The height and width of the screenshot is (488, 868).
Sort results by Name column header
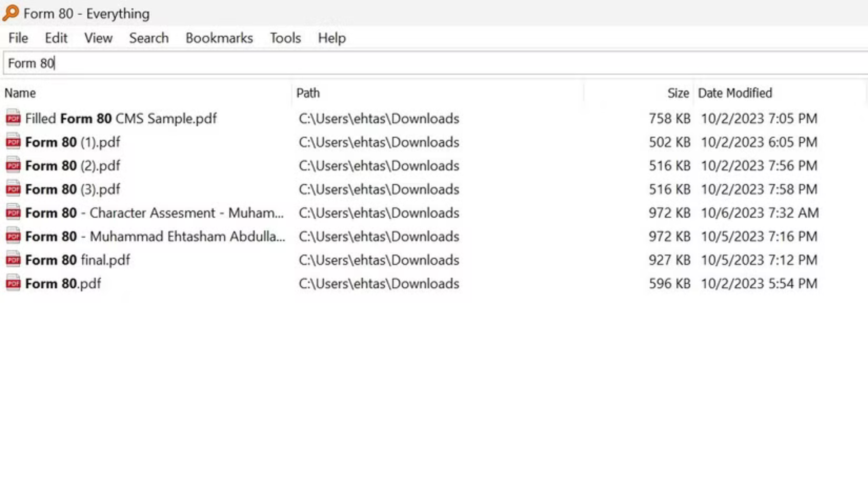click(x=20, y=93)
